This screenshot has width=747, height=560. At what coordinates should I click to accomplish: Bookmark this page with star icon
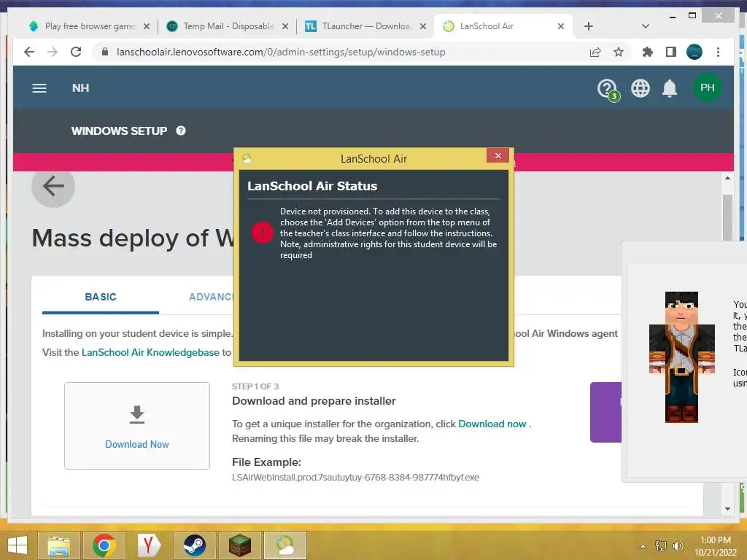[619, 52]
